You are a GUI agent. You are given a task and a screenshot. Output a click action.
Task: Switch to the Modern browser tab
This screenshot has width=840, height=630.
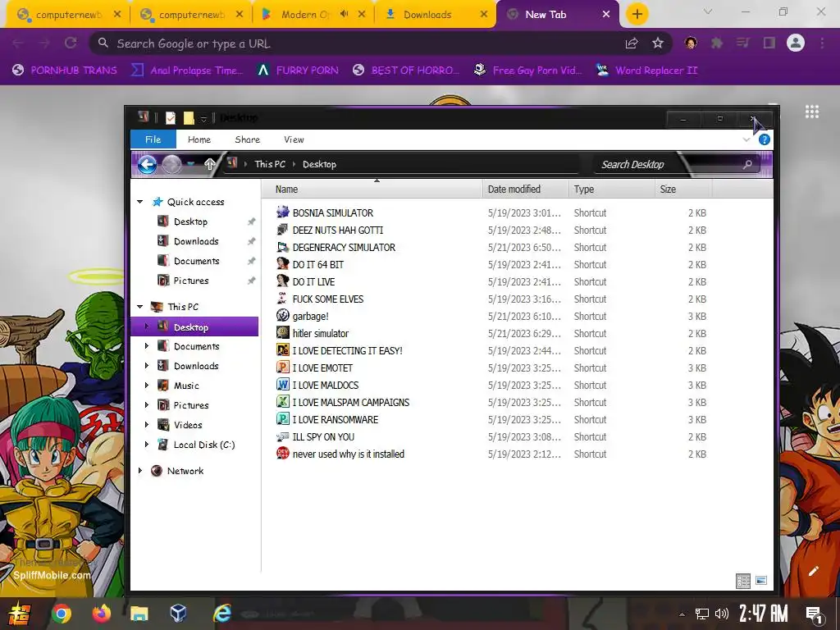coord(305,15)
